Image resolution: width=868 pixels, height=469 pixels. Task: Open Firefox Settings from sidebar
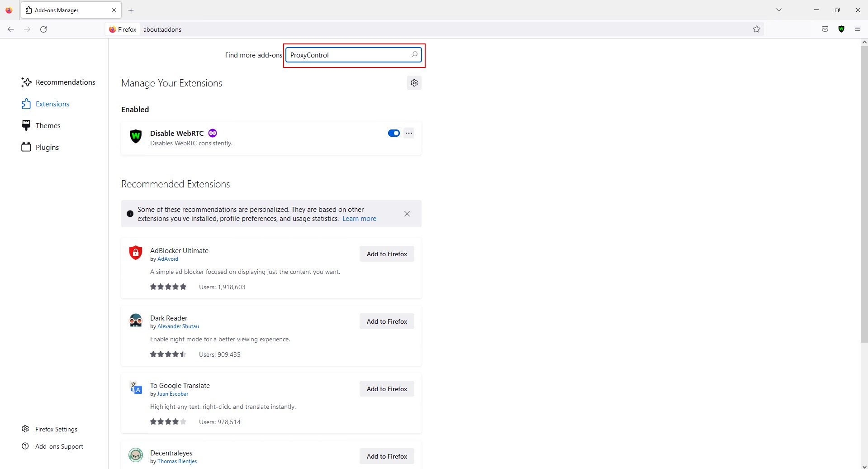(x=50, y=429)
